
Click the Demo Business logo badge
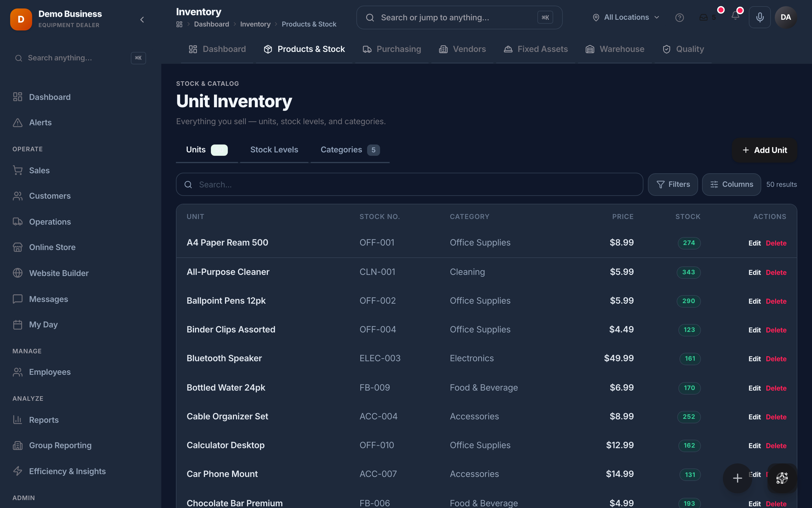click(21, 19)
